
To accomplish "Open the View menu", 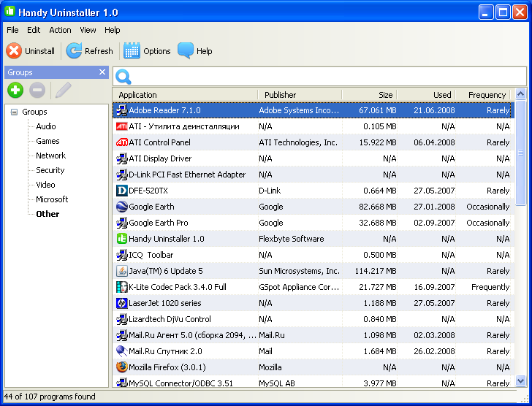I will point(88,30).
